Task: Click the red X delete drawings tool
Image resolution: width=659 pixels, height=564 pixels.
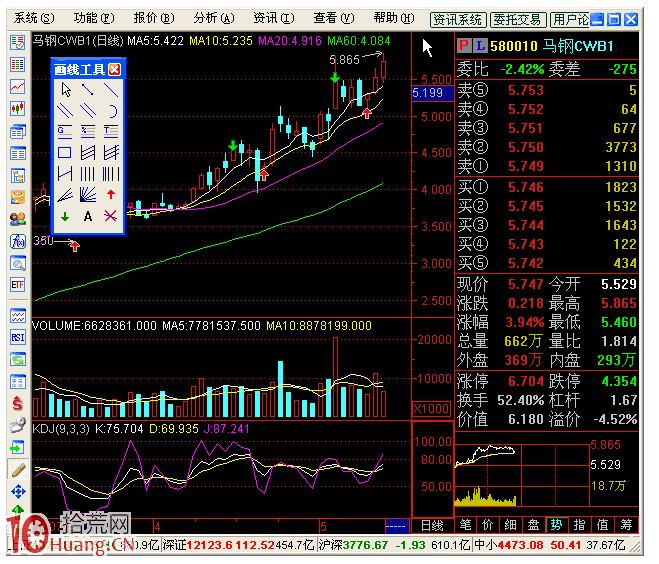Action: (111, 216)
